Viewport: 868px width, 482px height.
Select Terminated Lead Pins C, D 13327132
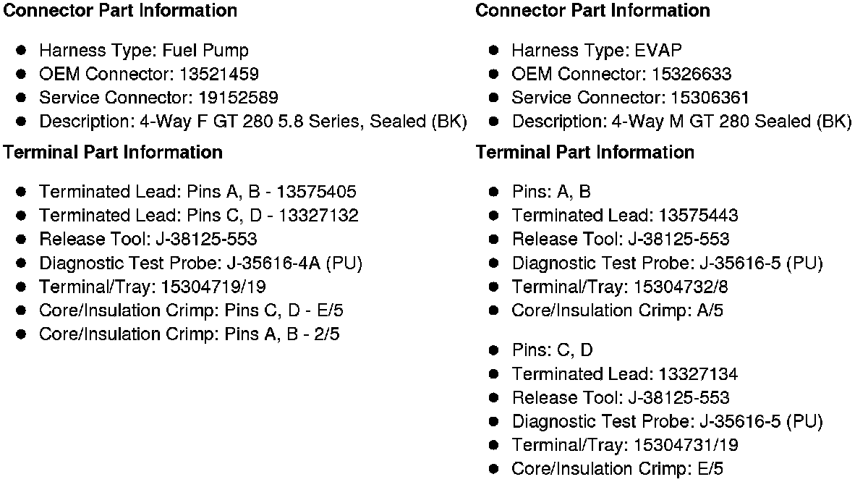[199, 216]
